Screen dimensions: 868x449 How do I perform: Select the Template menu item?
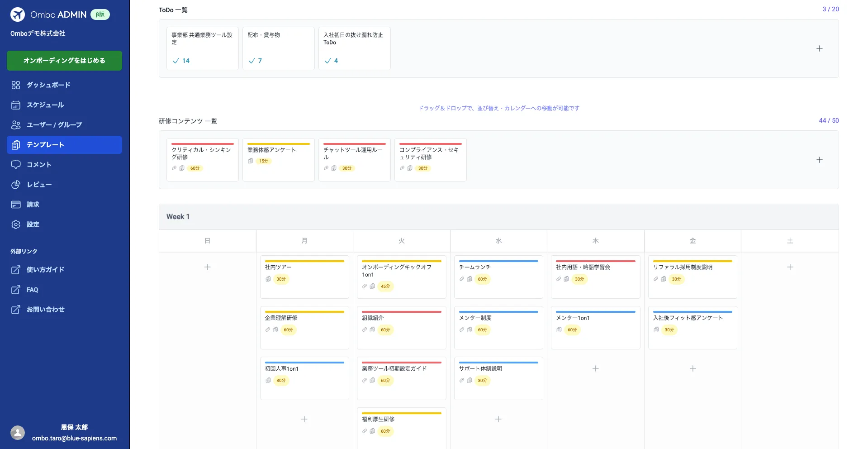click(x=64, y=145)
